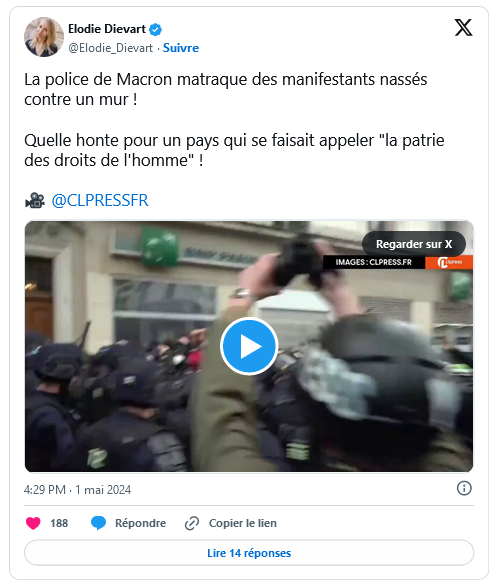Click the Répondre label

point(141,523)
